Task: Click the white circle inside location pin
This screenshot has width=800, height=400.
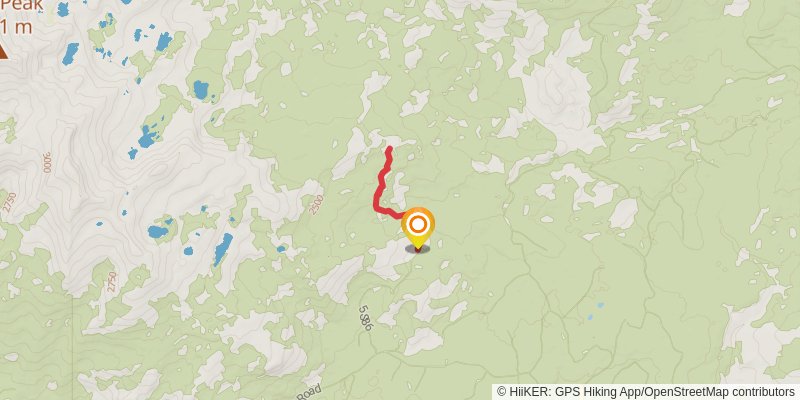Action: (418, 224)
